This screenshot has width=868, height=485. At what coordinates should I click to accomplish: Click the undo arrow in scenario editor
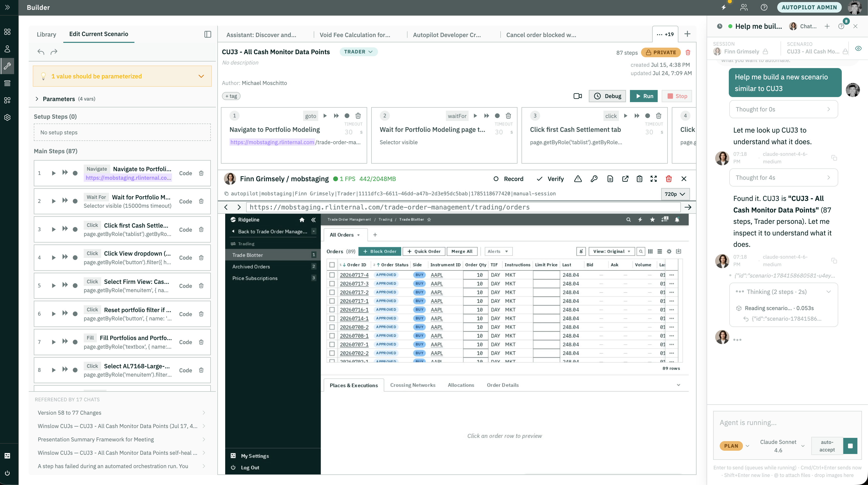[x=41, y=52]
